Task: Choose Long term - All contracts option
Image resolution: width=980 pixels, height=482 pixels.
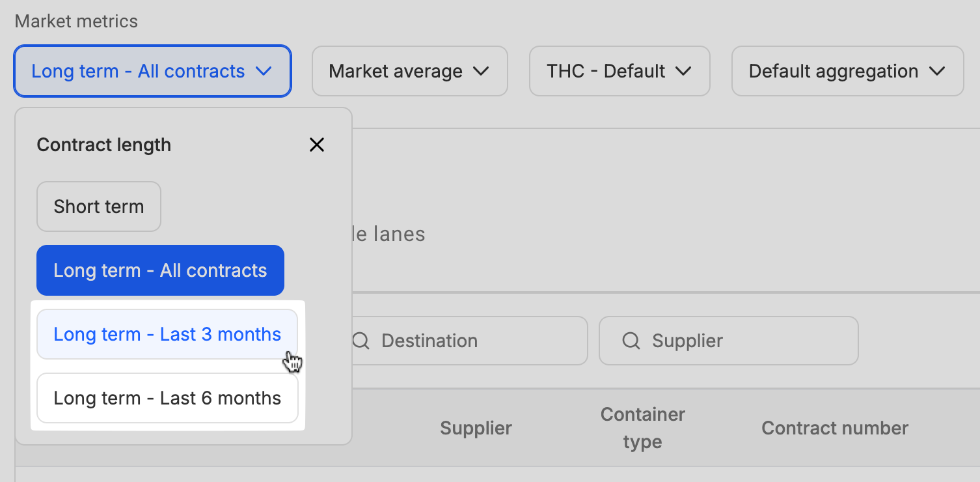Action: point(160,270)
